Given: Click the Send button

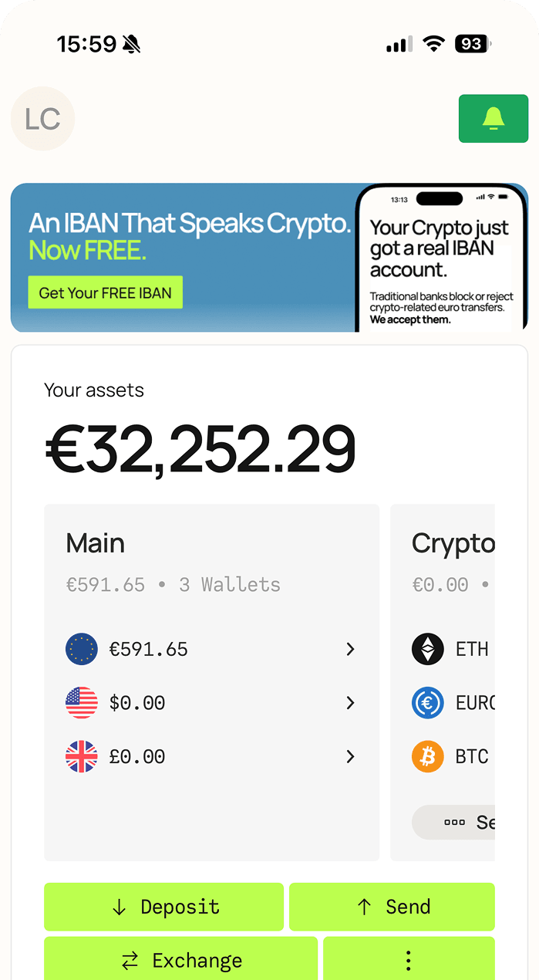Looking at the screenshot, I should [392, 906].
